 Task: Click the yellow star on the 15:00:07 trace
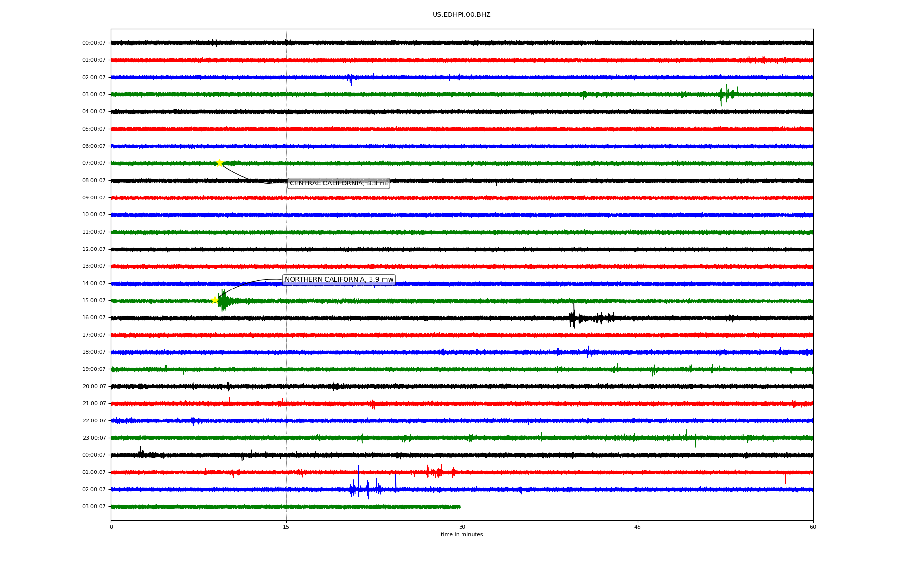pos(215,300)
